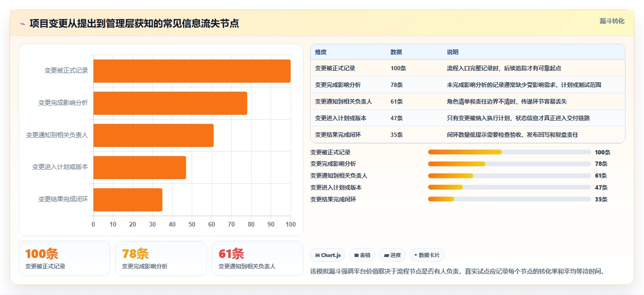The width and height of the screenshot is (644, 295).
Task: Click the 变更结果完成闭环 progress bar
Action: (x=509, y=200)
